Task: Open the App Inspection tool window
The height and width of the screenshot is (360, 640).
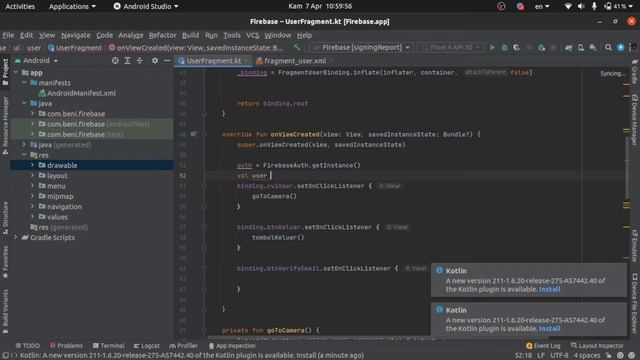Action: point(232,346)
